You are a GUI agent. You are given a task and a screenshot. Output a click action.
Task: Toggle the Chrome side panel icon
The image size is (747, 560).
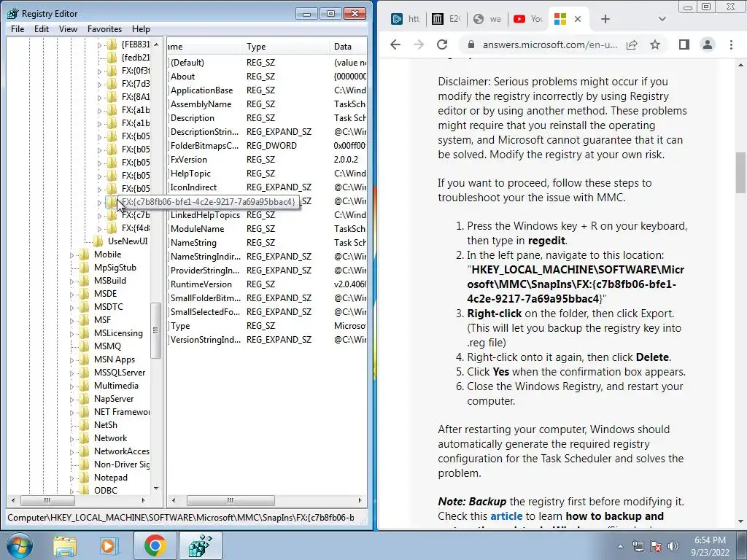(x=684, y=44)
